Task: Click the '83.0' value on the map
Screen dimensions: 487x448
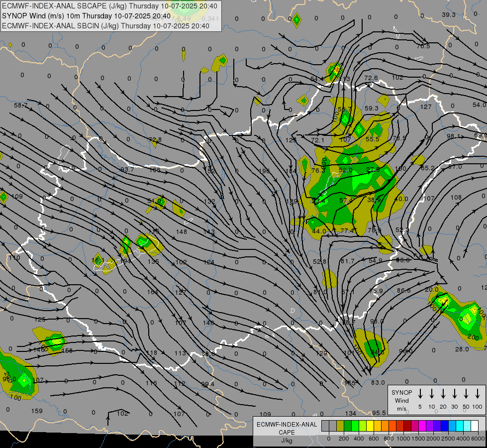Action: pyautogui.click(x=378, y=382)
